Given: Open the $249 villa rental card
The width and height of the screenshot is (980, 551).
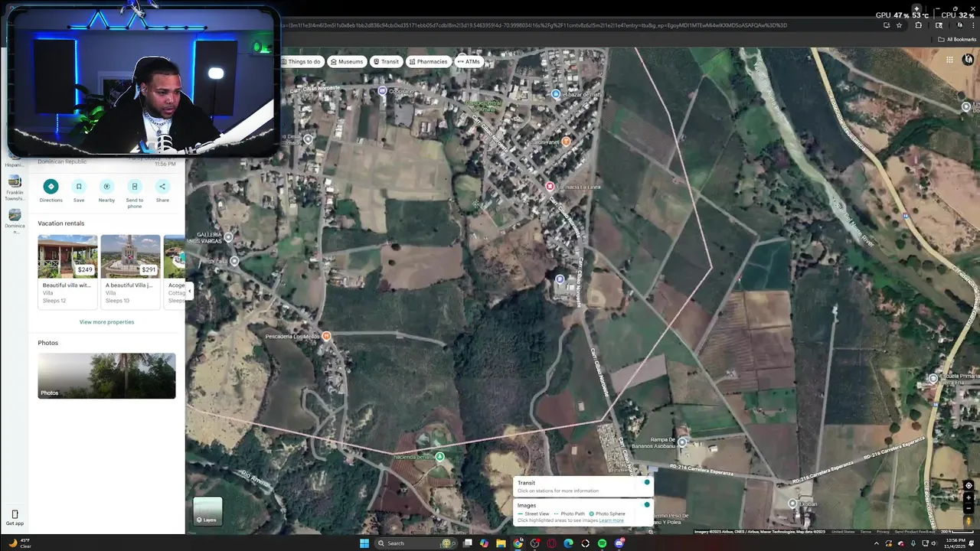Looking at the screenshot, I should pos(67,271).
